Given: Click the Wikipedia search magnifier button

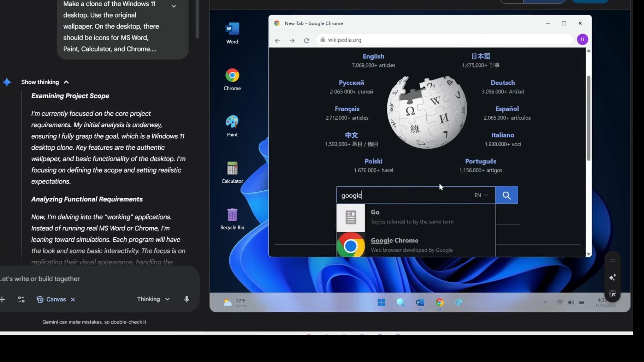Looking at the screenshot, I should 506,195.
